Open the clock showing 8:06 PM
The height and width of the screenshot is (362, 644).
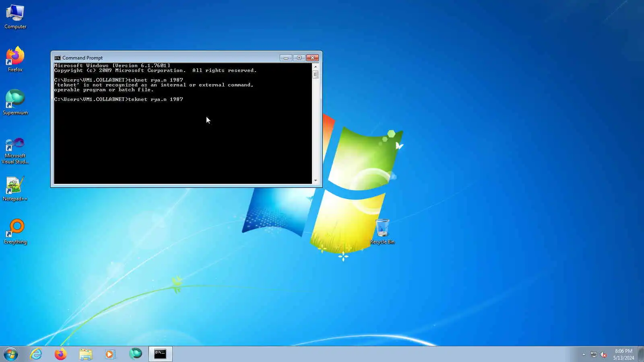coord(623,354)
